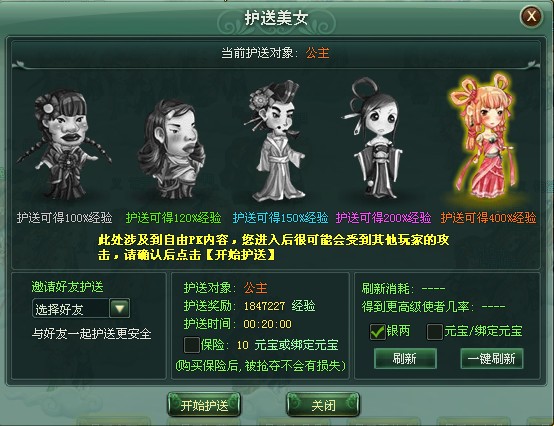Open the 选择好友 dropdown arrow

pos(119,309)
